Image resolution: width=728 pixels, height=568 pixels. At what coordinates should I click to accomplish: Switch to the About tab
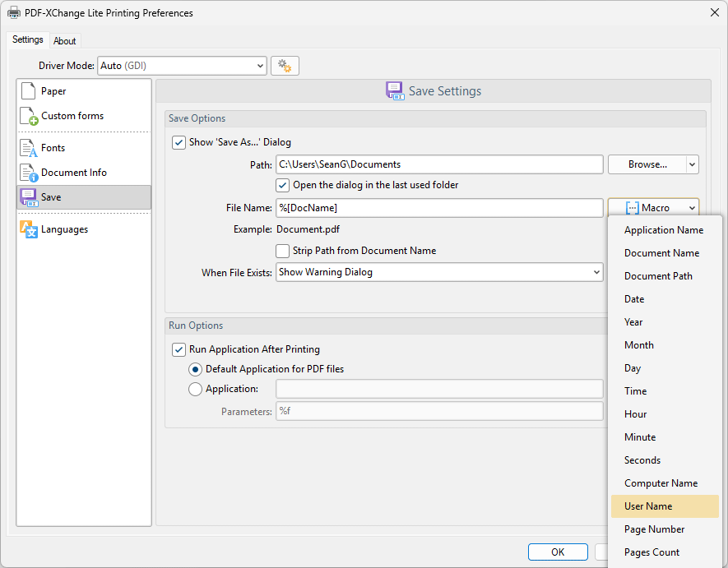point(64,41)
